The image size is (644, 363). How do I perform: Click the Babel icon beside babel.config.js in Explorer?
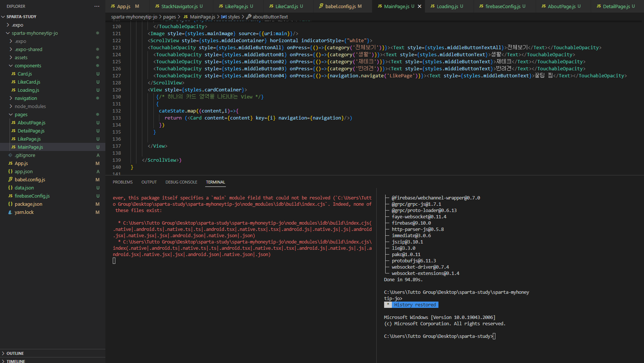10,180
